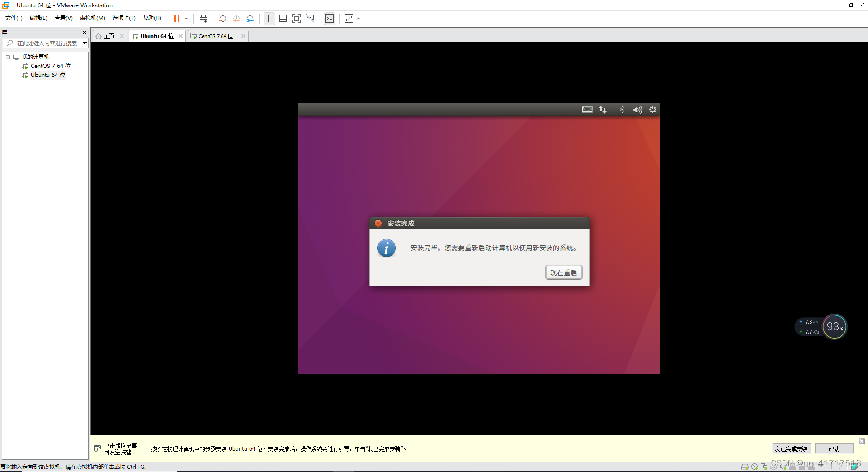This screenshot has width=868, height=472.
Task: Open the 选项卡(T) menu
Action: 124,18
